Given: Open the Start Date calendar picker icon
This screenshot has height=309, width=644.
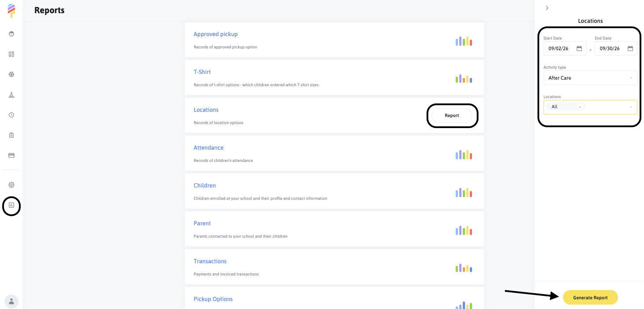Looking at the screenshot, I should [x=579, y=48].
